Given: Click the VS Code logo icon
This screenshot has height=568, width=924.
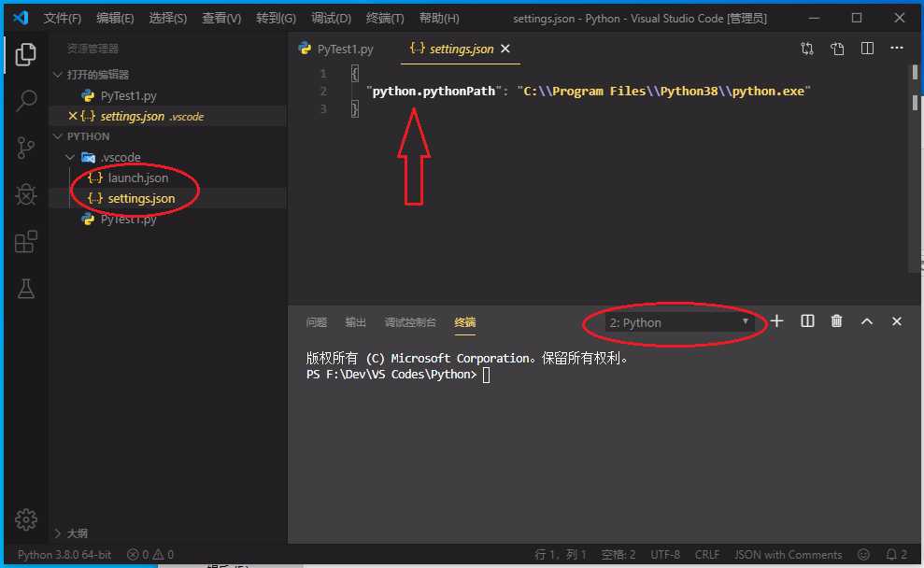Looking at the screenshot, I should [x=21, y=18].
